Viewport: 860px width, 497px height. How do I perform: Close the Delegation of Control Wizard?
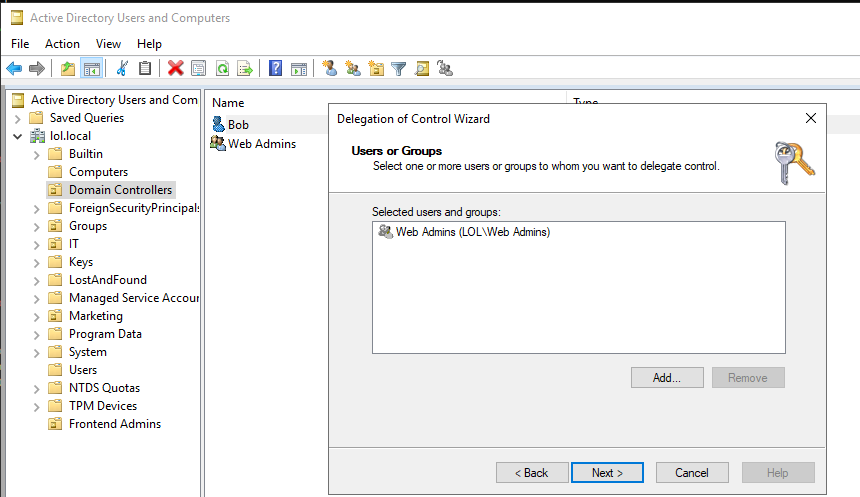pos(811,118)
